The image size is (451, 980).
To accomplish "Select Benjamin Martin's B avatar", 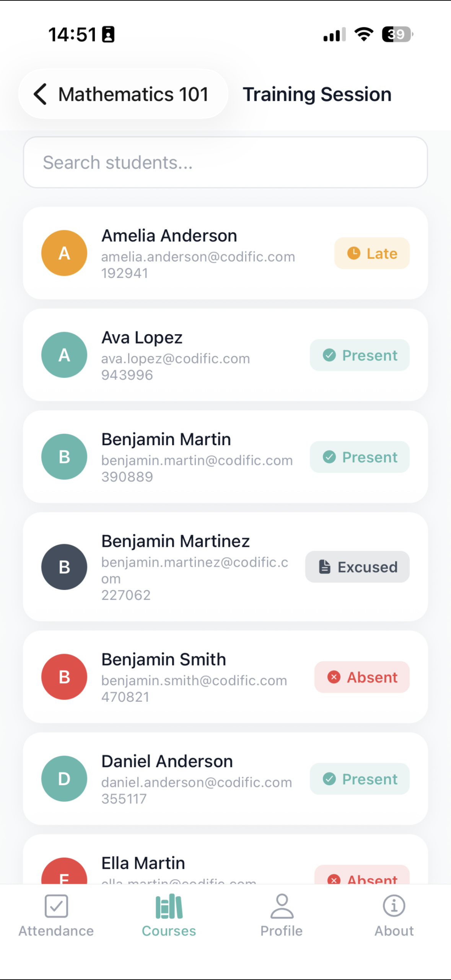I will 64,457.
